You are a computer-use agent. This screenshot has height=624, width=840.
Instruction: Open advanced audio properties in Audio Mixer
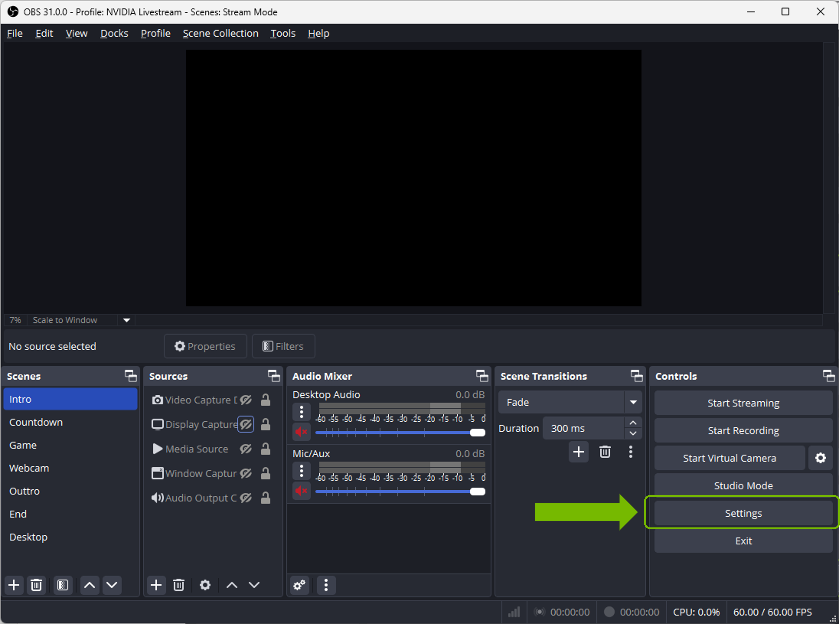click(299, 585)
